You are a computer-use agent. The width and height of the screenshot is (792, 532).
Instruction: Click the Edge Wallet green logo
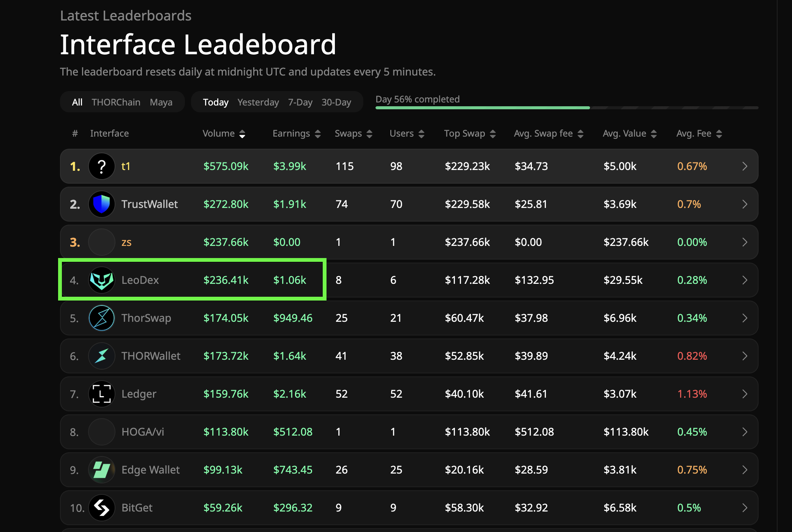tap(101, 470)
